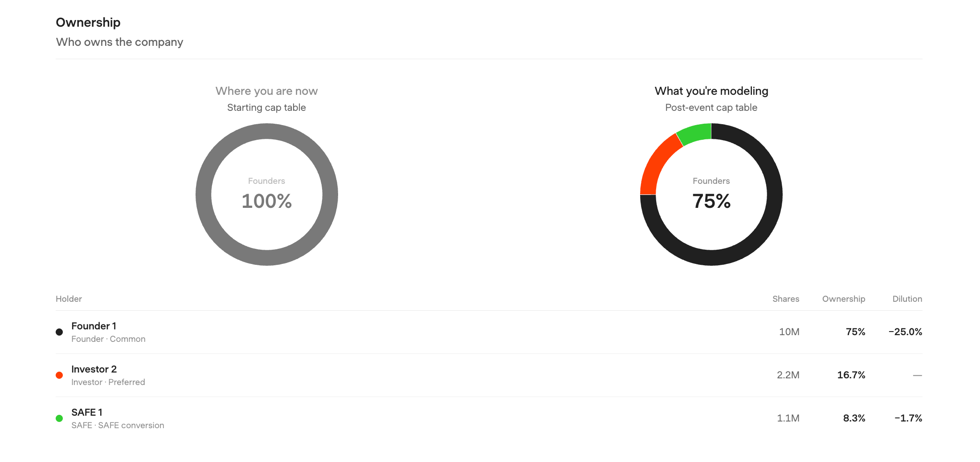Click the Holder column header

pyautogui.click(x=69, y=299)
